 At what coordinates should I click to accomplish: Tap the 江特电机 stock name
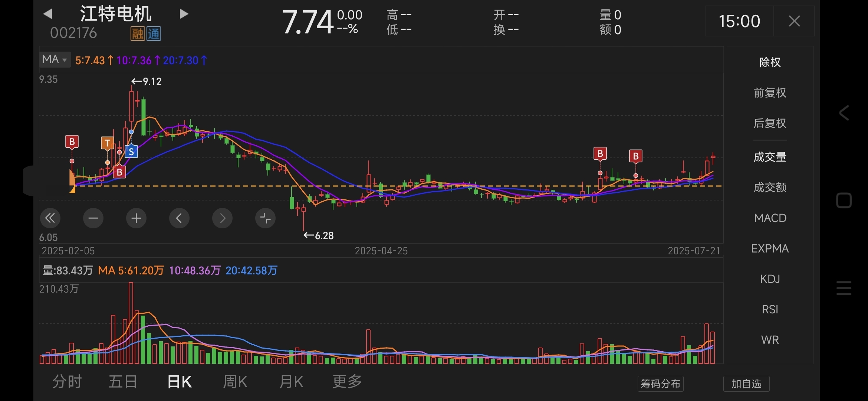116,14
